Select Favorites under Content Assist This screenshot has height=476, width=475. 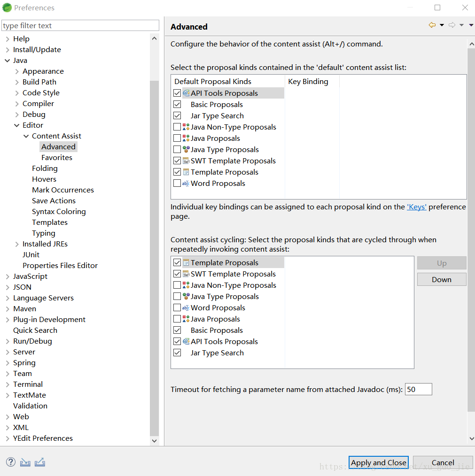[57, 158]
